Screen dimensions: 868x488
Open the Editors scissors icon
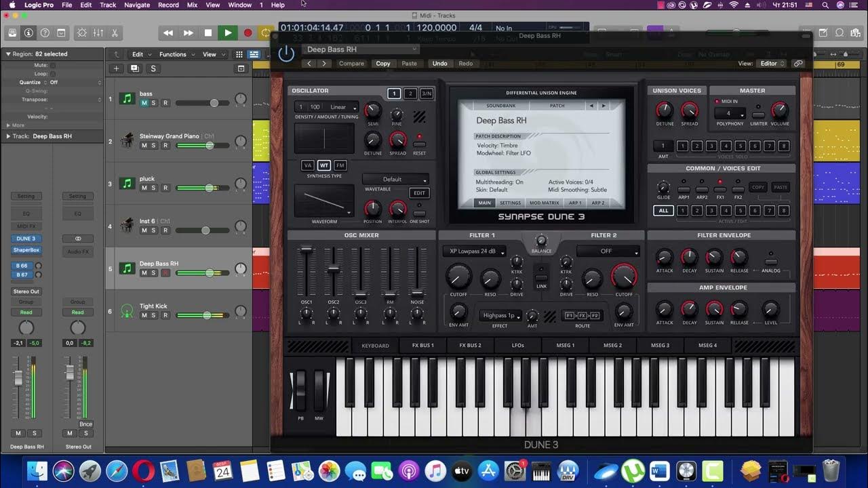pyautogui.click(x=115, y=33)
